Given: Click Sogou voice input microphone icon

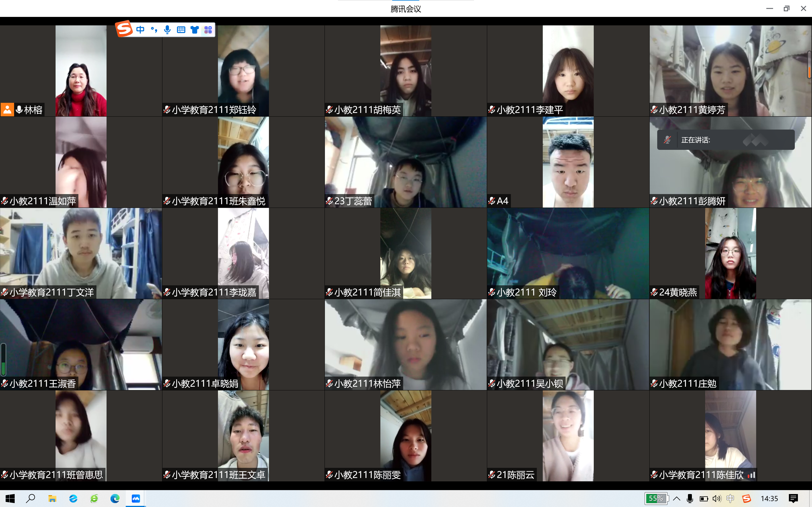Looking at the screenshot, I should (167, 30).
